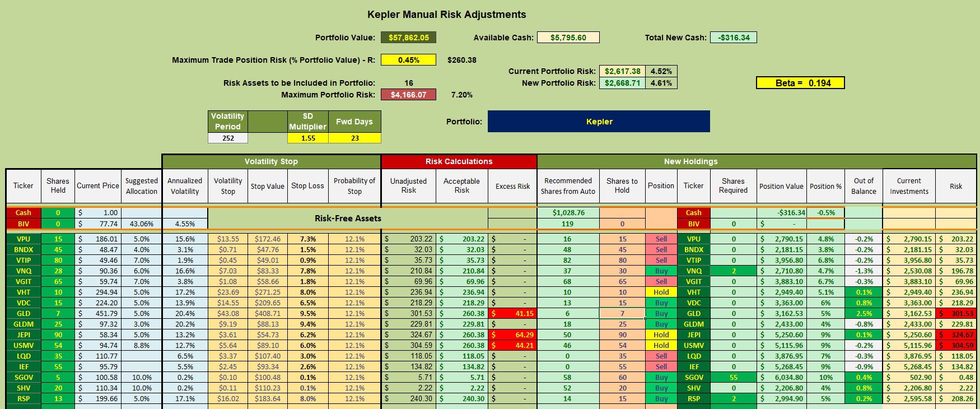Click the Cash position percent -0.5%

pyautogui.click(x=825, y=212)
